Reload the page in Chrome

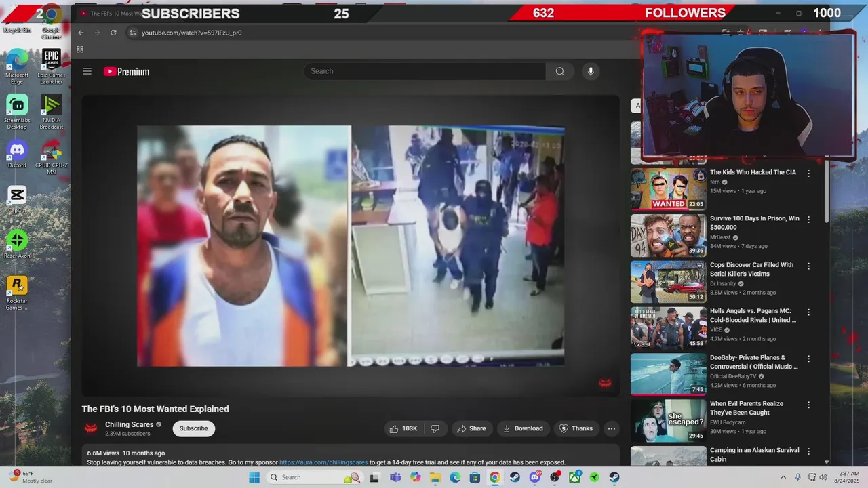113,33
